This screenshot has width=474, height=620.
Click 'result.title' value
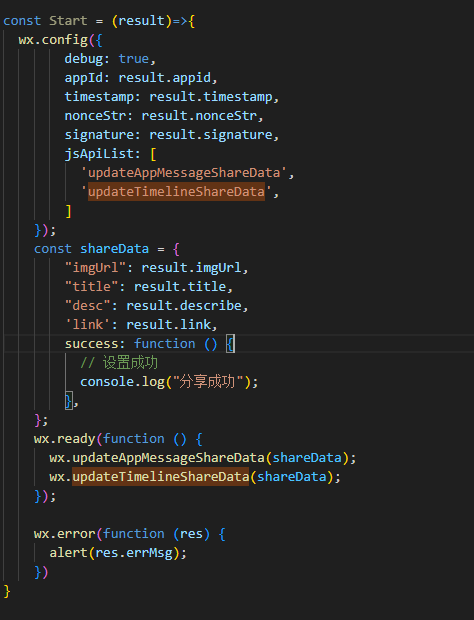coord(180,287)
